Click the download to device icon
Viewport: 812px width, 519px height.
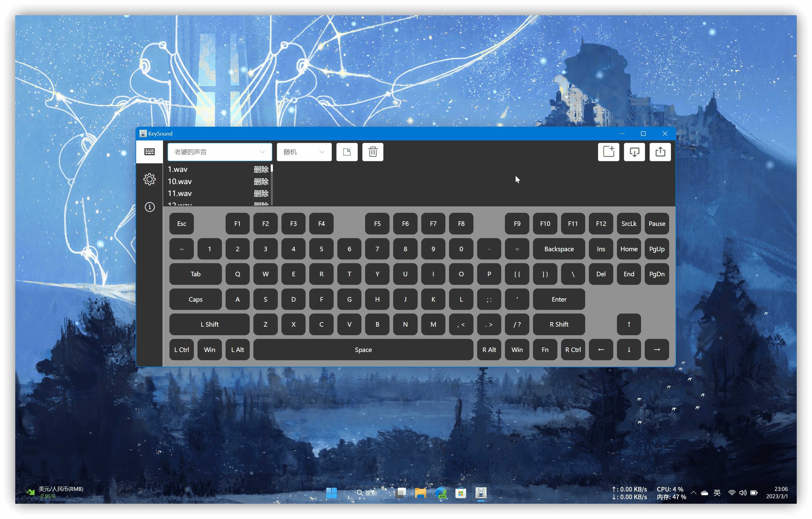(x=634, y=151)
